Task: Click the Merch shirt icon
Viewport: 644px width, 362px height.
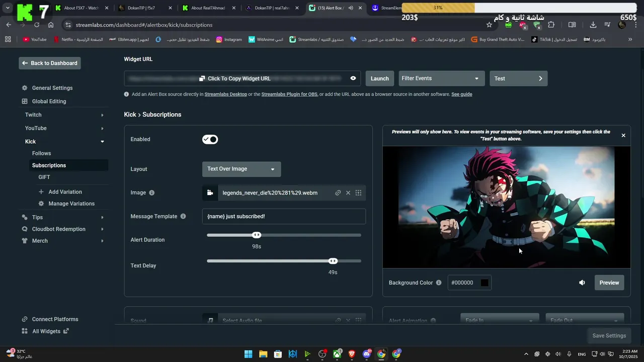Action: tap(25, 241)
